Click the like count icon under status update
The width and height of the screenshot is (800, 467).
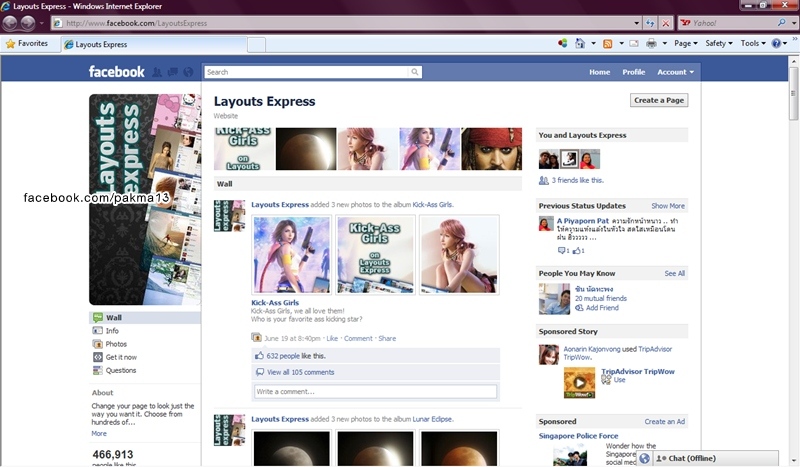(x=577, y=251)
